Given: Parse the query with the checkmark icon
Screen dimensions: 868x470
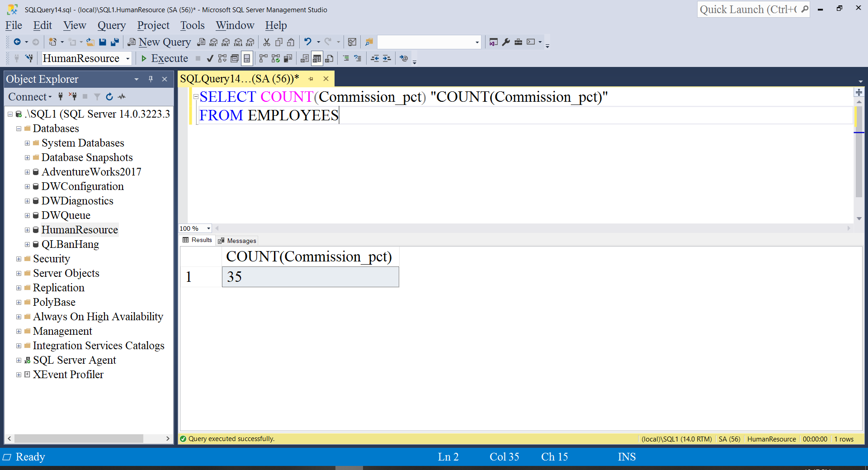Looking at the screenshot, I should click(210, 58).
